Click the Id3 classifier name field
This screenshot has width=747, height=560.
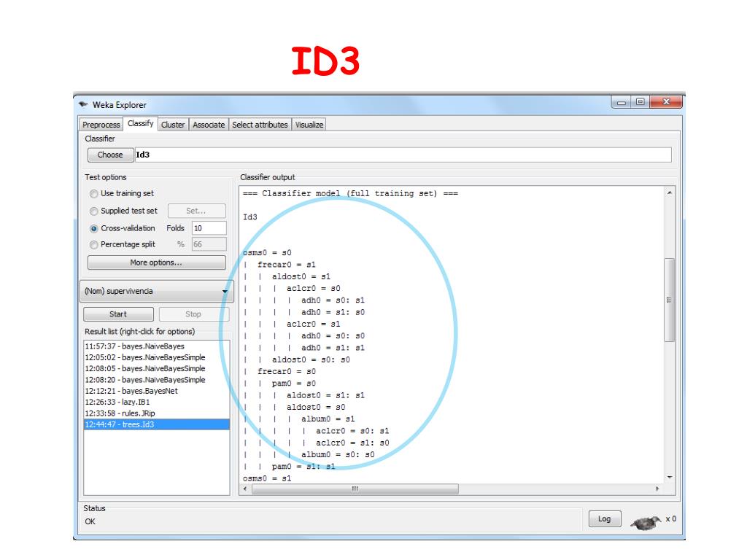tap(403, 155)
